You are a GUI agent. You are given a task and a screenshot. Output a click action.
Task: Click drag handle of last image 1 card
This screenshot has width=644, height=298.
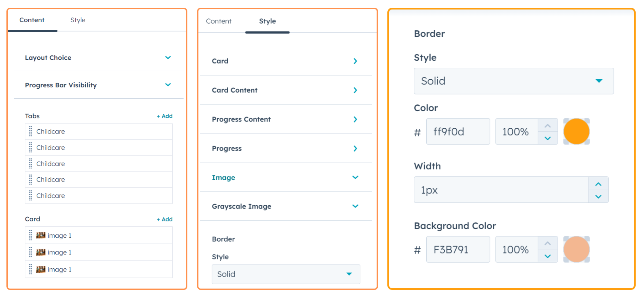tap(31, 269)
